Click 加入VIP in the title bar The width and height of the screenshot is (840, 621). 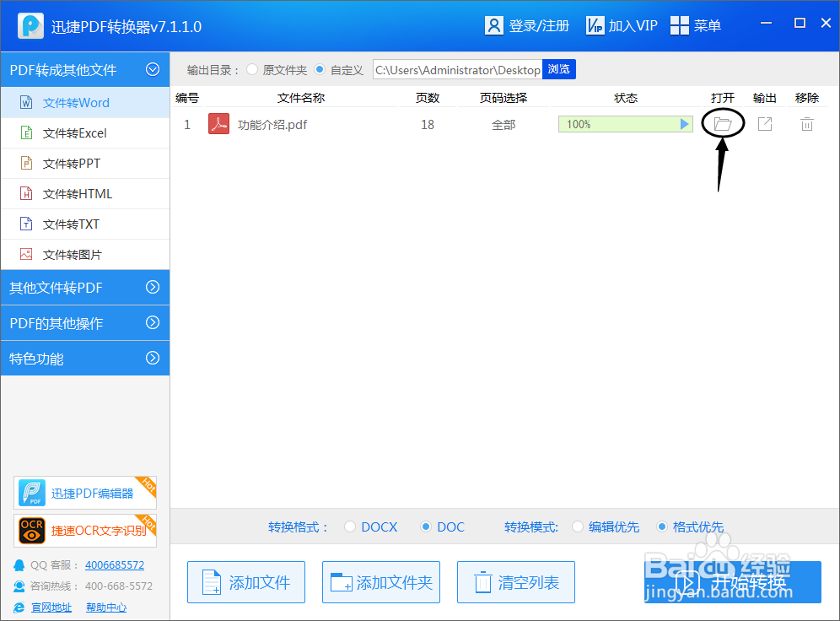tap(622, 25)
